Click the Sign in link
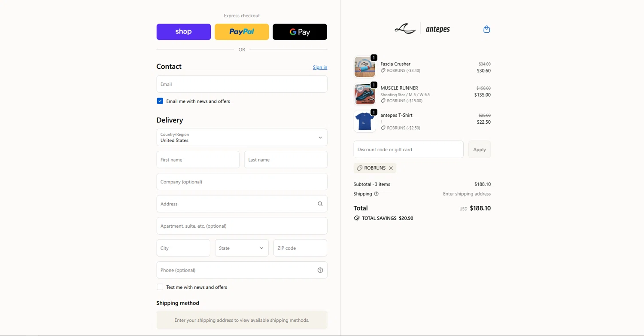644x336 pixels. point(320,67)
